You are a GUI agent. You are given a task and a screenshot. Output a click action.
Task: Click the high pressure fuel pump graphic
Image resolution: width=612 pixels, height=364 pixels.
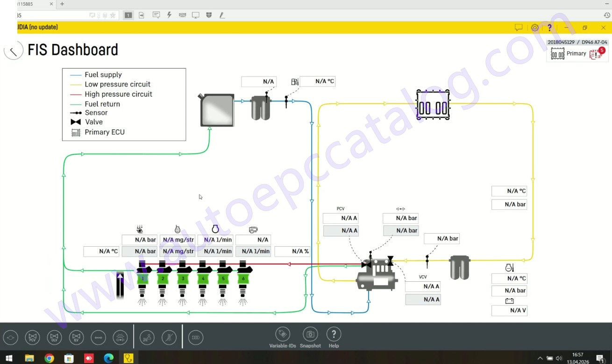tap(377, 277)
